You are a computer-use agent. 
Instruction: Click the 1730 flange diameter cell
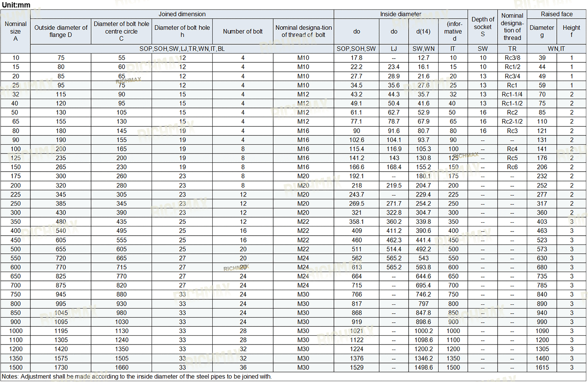(61, 367)
